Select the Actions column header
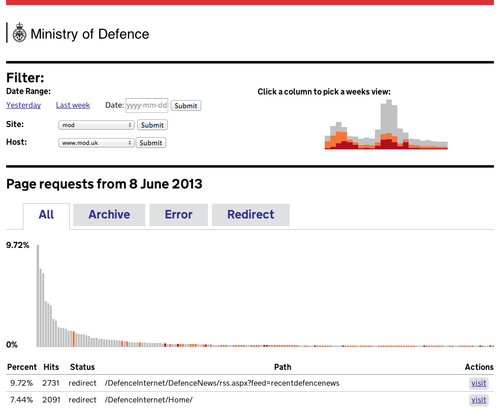 coord(479,367)
